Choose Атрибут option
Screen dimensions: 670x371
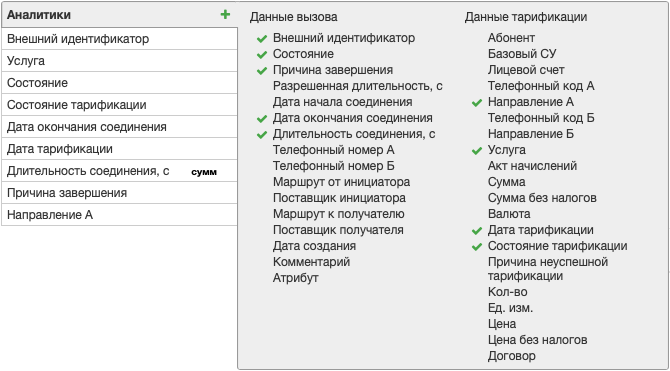pyautogui.click(x=296, y=278)
